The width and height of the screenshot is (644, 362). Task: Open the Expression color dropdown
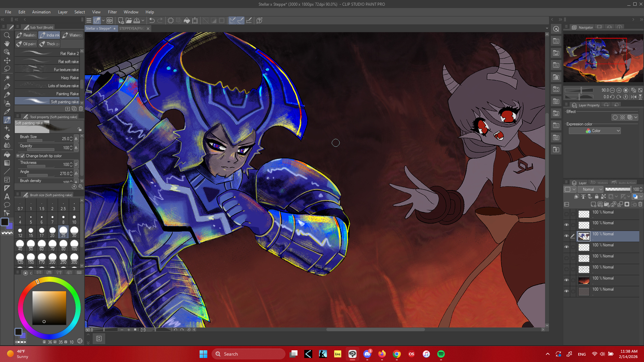click(x=595, y=131)
